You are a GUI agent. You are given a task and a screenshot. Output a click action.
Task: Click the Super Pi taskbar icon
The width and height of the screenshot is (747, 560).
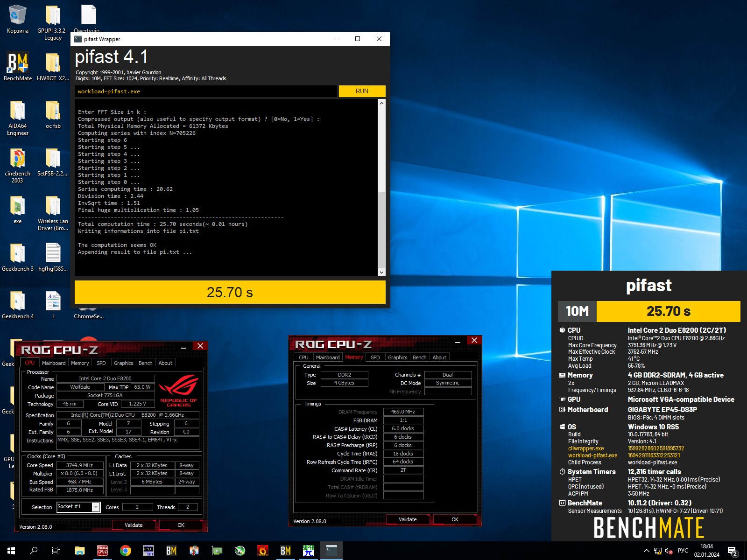coord(309,551)
